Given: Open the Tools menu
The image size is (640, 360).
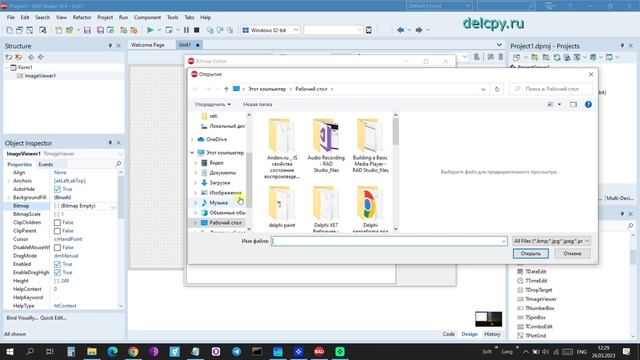Looking at the screenshot, I should click(x=173, y=18).
